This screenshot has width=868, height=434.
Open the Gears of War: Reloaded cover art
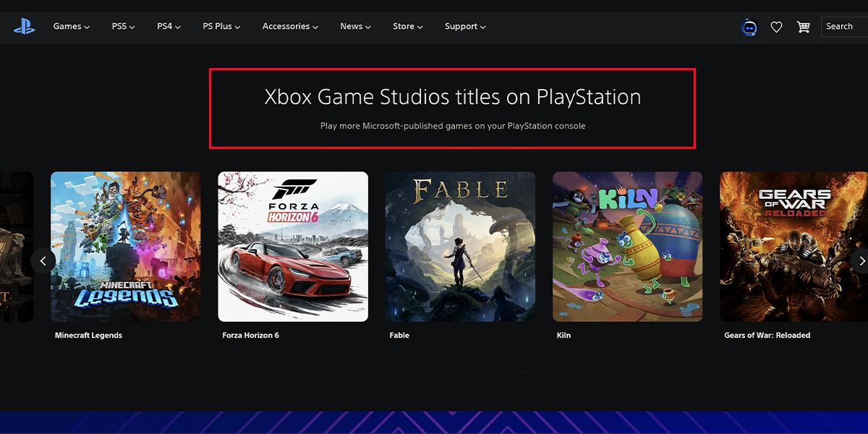(x=793, y=247)
